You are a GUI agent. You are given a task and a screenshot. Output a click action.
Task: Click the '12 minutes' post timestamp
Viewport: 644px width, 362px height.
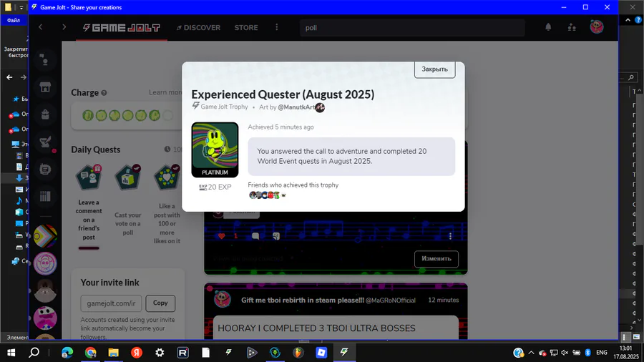coord(443,300)
